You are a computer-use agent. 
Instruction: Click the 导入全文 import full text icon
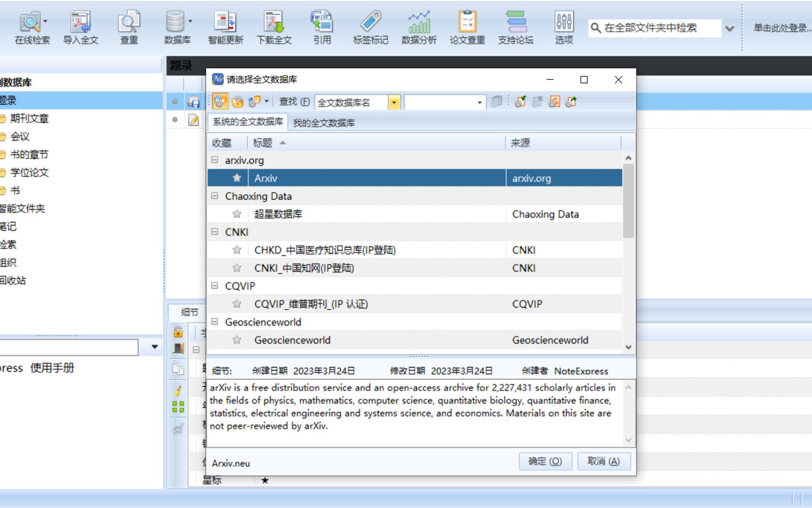80,28
